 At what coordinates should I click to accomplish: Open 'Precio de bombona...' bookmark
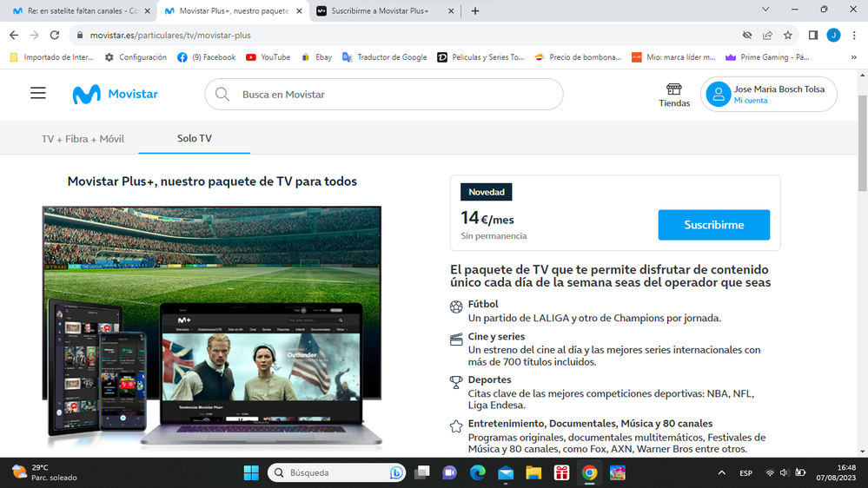click(578, 57)
